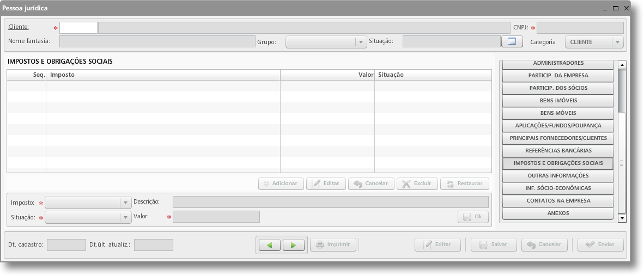
Task: Click the Cliente name field beside code
Action: coord(304,27)
